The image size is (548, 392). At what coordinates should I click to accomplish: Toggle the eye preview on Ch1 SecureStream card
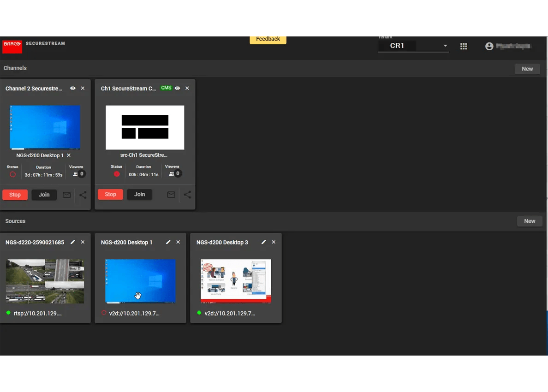178,88
